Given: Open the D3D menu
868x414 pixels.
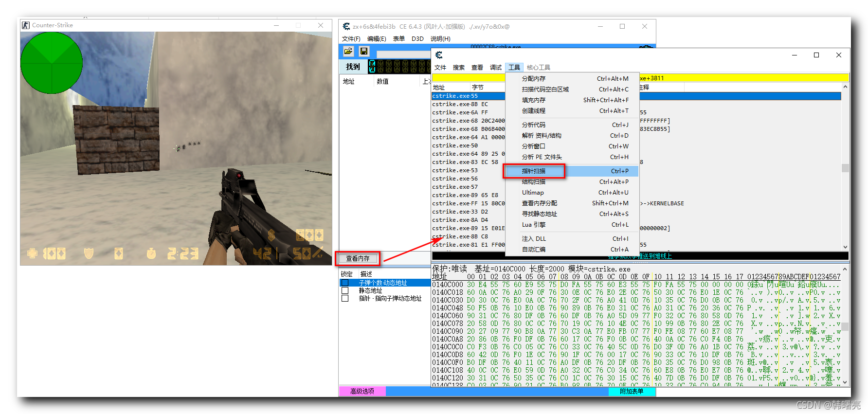Looking at the screenshot, I should pyautogui.click(x=417, y=39).
